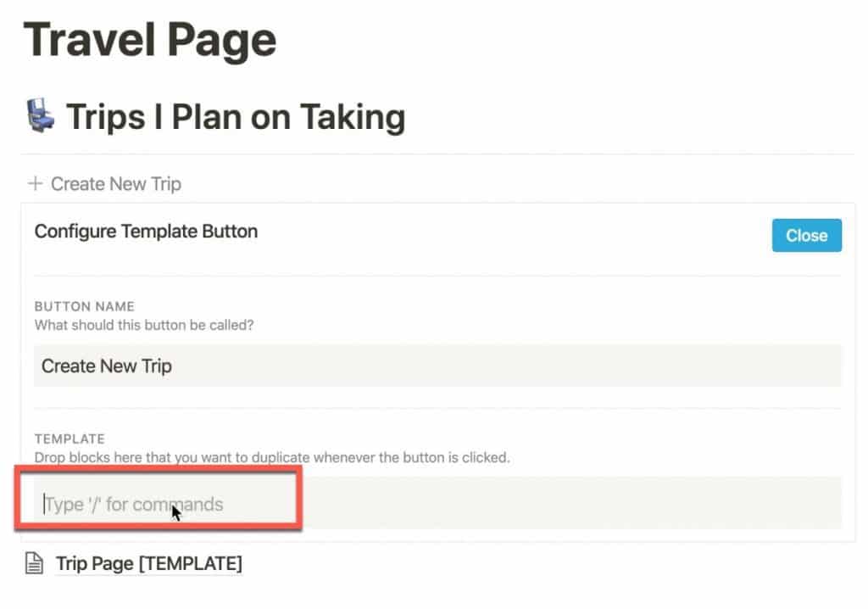Focus the Button Name text field

[437, 366]
